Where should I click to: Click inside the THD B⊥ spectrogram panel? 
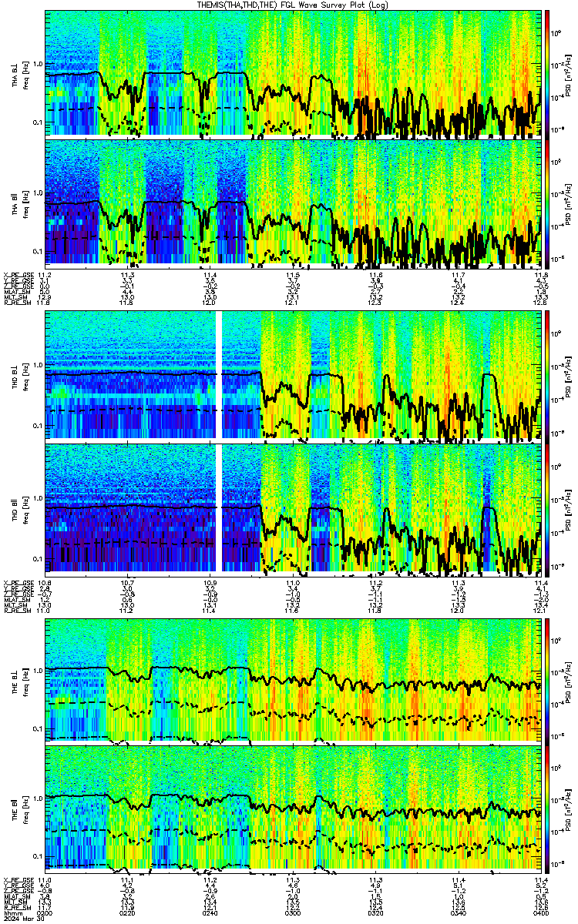click(x=293, y=376)
